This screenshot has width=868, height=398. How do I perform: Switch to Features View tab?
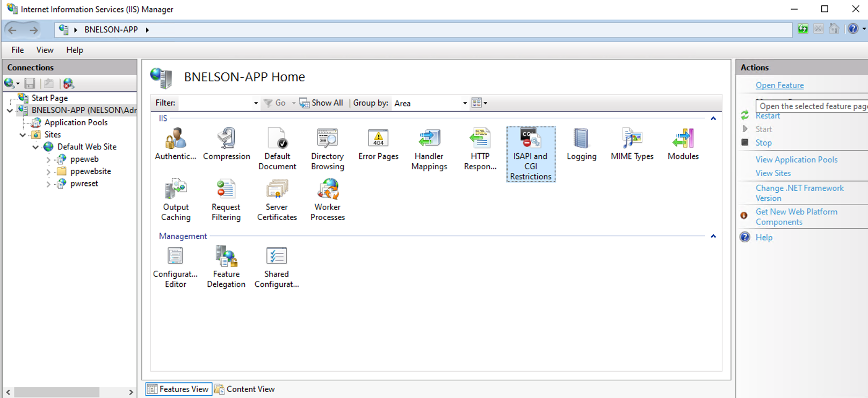[x=178, y=389]
